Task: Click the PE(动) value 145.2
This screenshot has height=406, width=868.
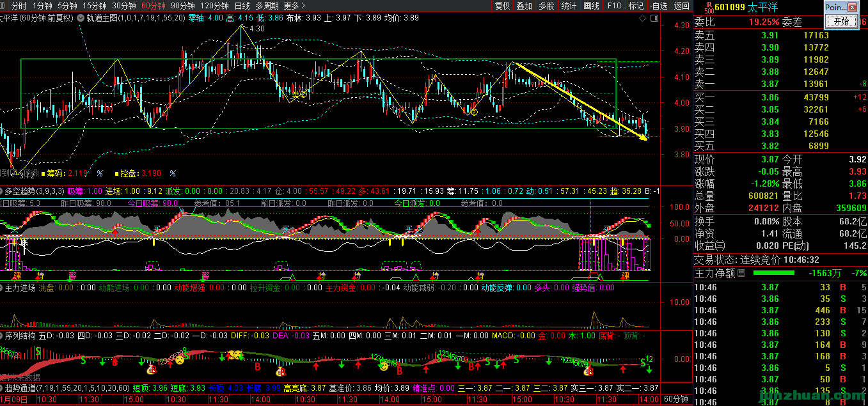Action: coord(855,246)
